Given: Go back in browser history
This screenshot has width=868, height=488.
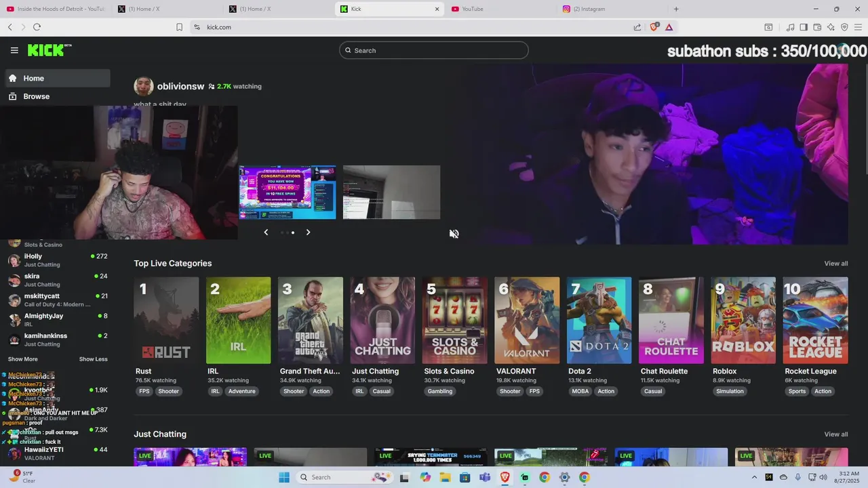Looking at the screenshot, I should [10, 27].
